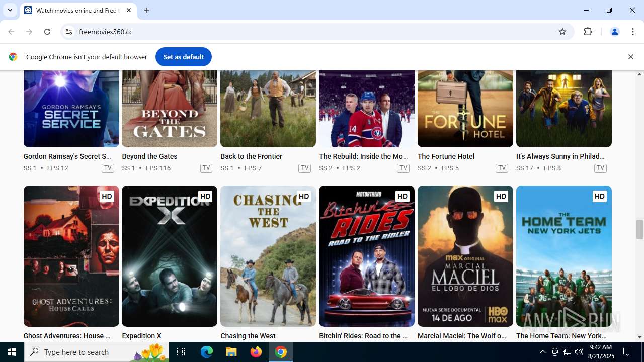Open the Extensions puzzle icon
644x362 pixels.
tap(588, 32)
